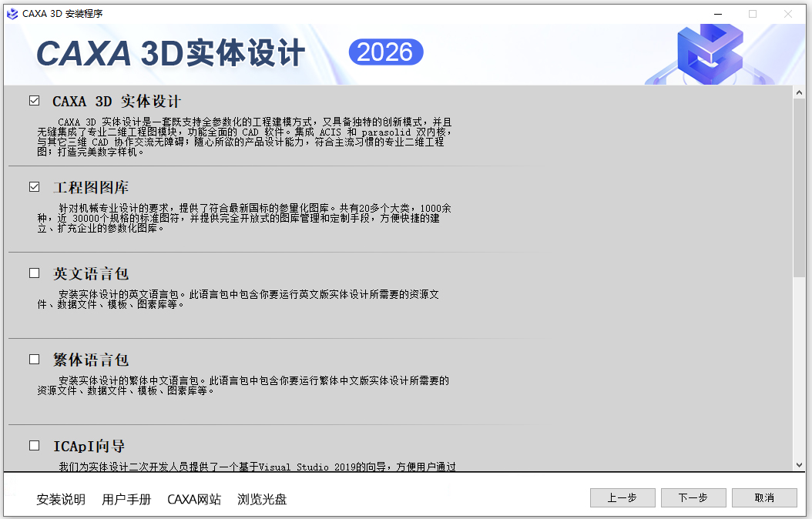
Task: Click the scrollbar down arrow
Action: tap(799, 464)
